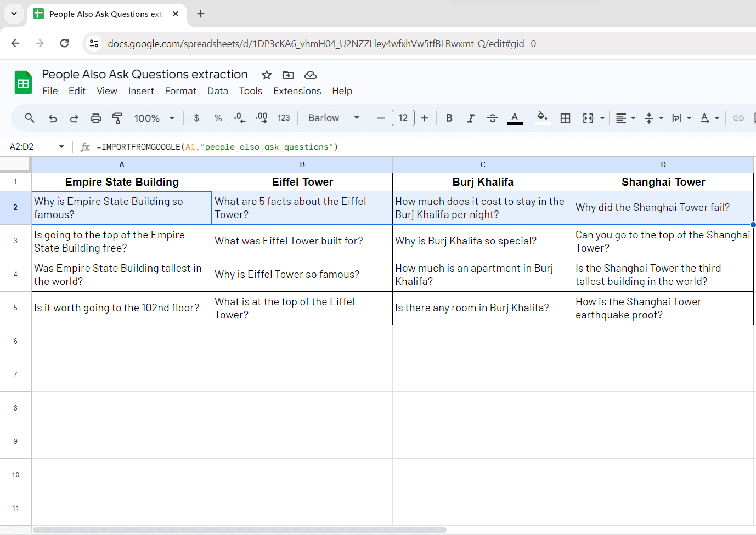Click the insert link icon
Image resolution: width=756 pixels, height=535 pixels.
[738, 118]
